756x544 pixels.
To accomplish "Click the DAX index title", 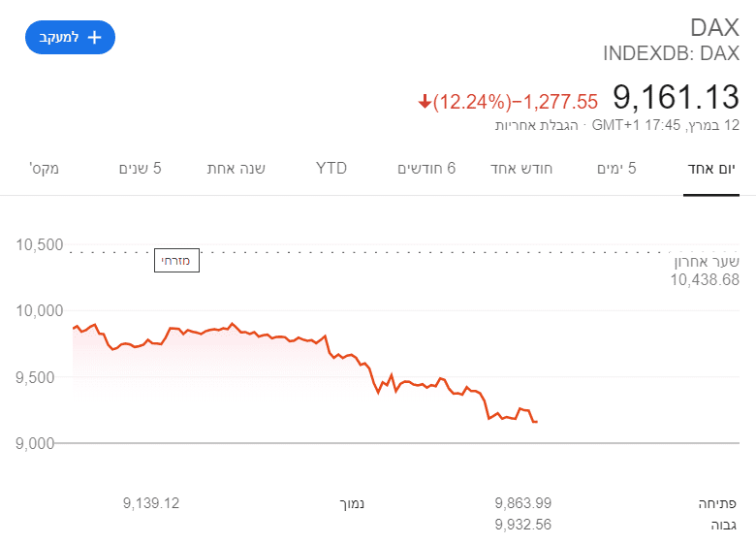I will [714, 27].
